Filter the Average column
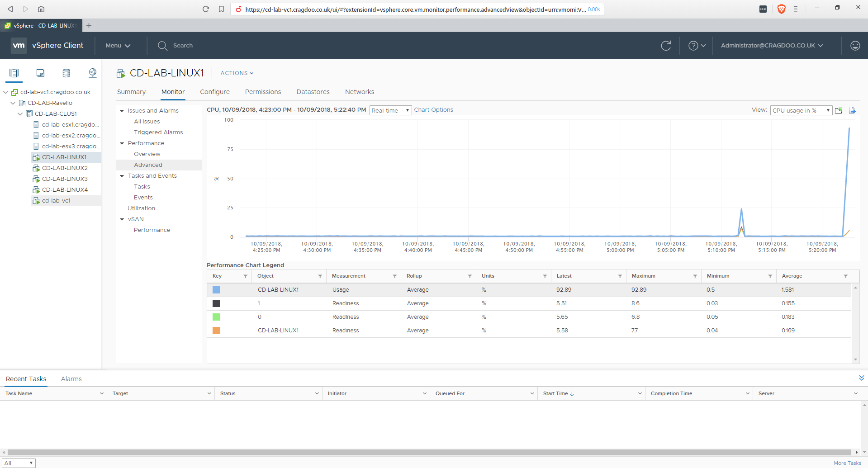Image resolution: width=868 pixels, height=468 pixels. (846, 276)
